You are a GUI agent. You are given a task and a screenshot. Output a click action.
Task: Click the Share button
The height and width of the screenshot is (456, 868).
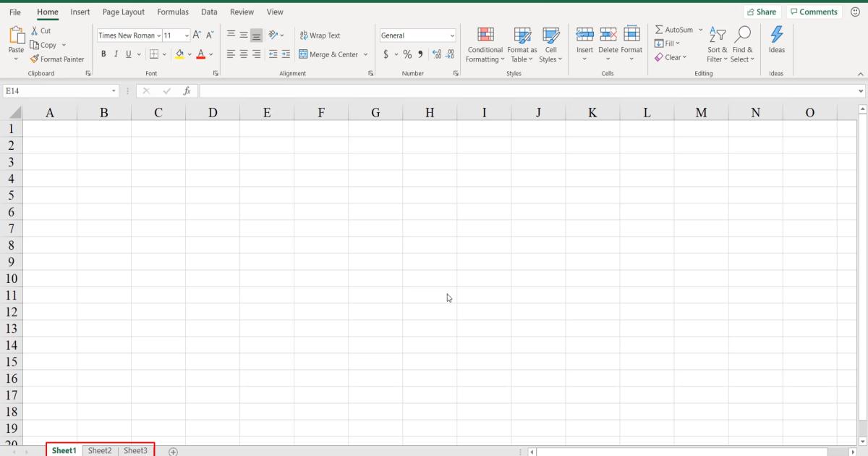click(762, 12)
